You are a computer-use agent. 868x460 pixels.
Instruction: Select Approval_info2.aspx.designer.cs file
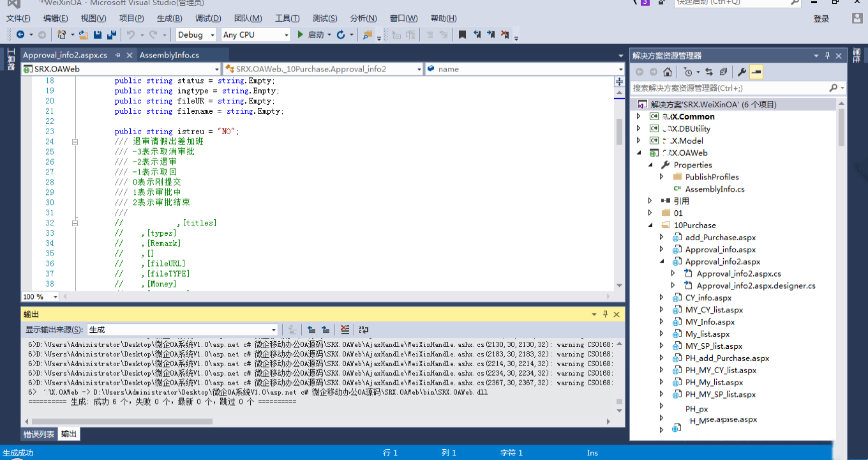756,286
